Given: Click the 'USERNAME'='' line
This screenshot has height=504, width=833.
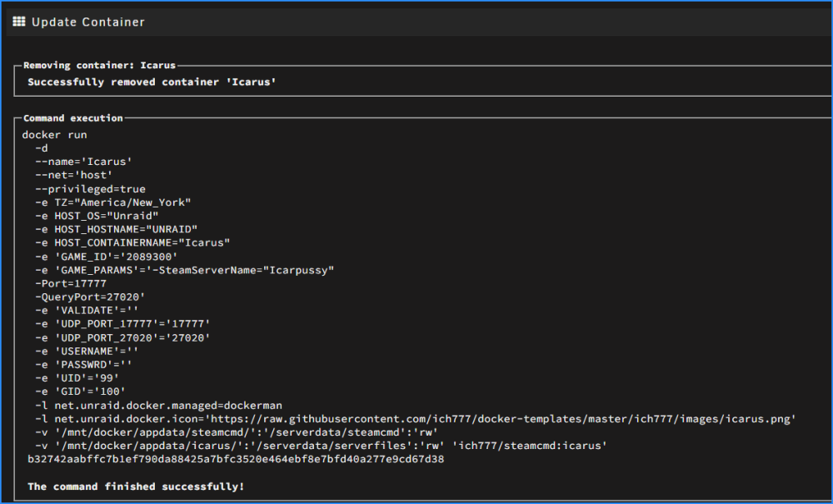Looking at the screenshot, I should pos(87,351).
